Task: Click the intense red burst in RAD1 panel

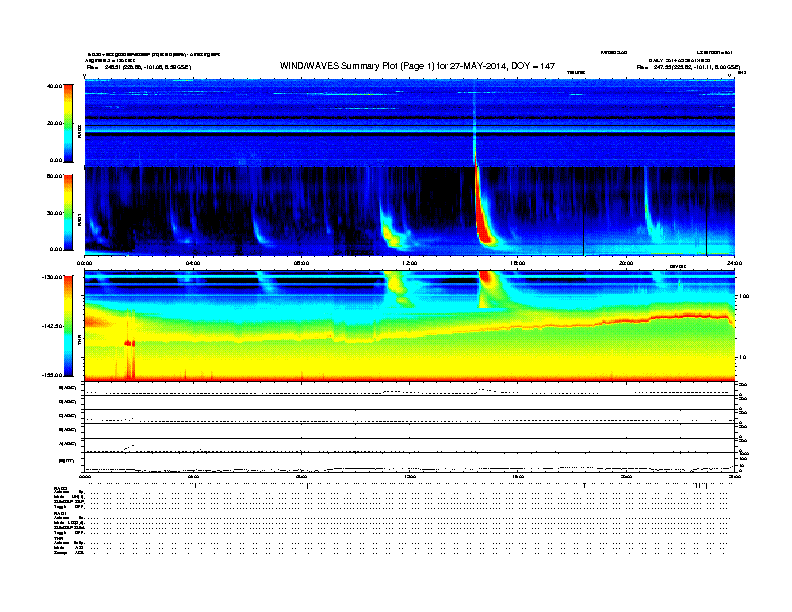Action: (x=482, y=215)
